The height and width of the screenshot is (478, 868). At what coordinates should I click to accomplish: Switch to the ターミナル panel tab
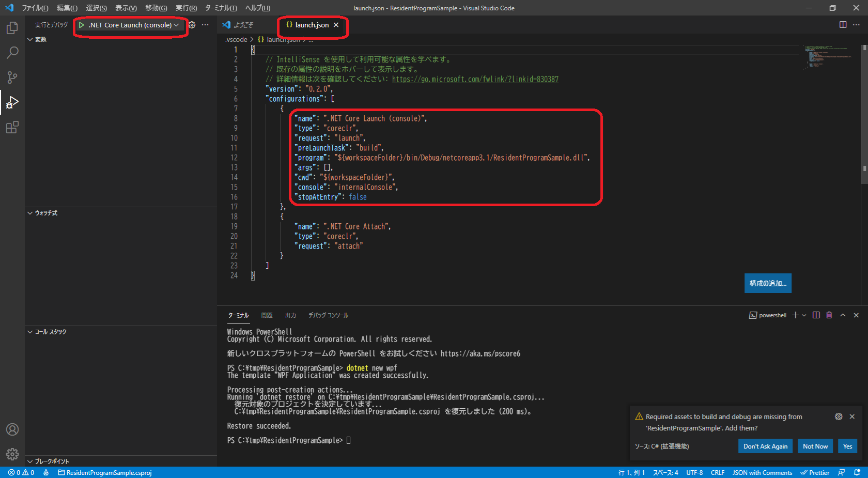click(x=238, y=315)
